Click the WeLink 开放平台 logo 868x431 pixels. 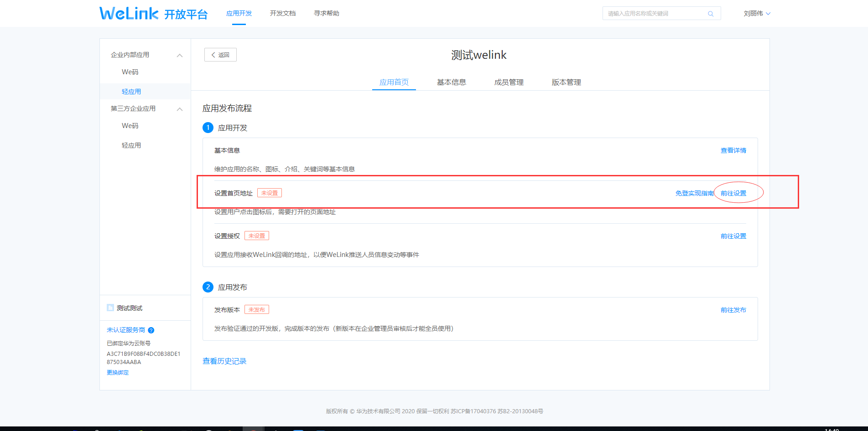coord(153,14)
